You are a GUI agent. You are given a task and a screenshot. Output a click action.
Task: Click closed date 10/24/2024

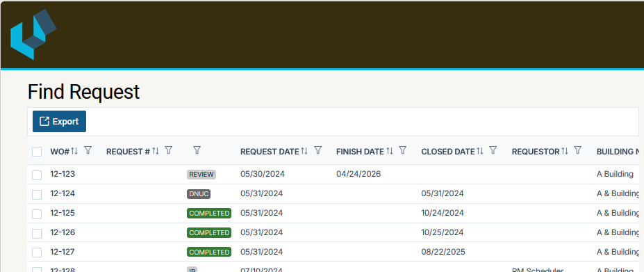tap(443, 213)
